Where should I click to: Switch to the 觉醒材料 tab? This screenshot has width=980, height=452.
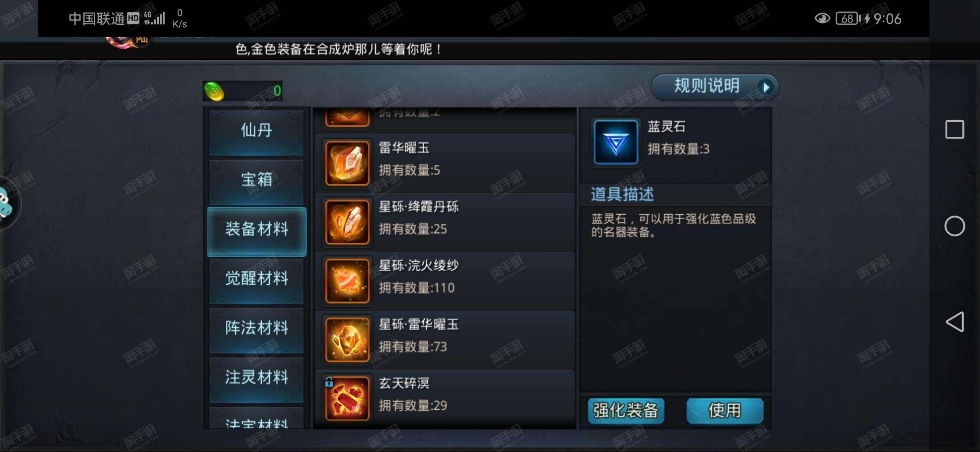257,279
